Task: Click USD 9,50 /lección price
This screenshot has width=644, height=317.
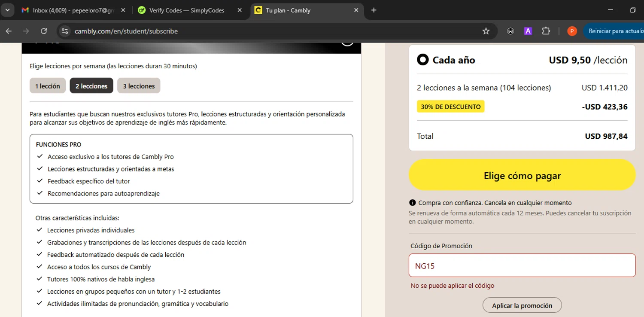Action: [x=588, y=60]
